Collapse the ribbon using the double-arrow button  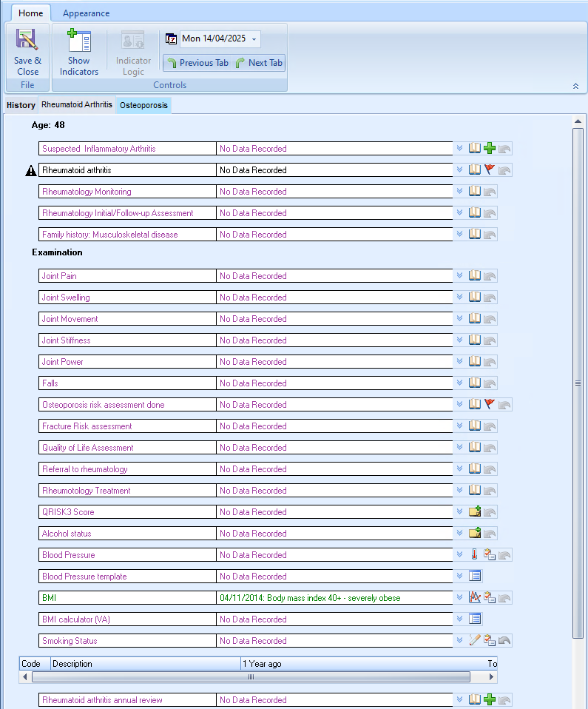tap(576, 86)
